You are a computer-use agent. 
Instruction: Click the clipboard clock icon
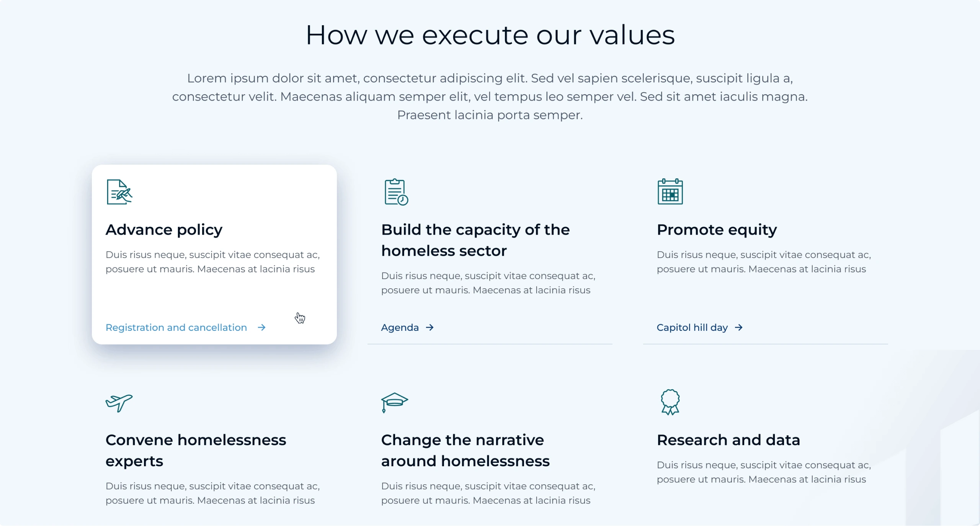tap(396, 192)
